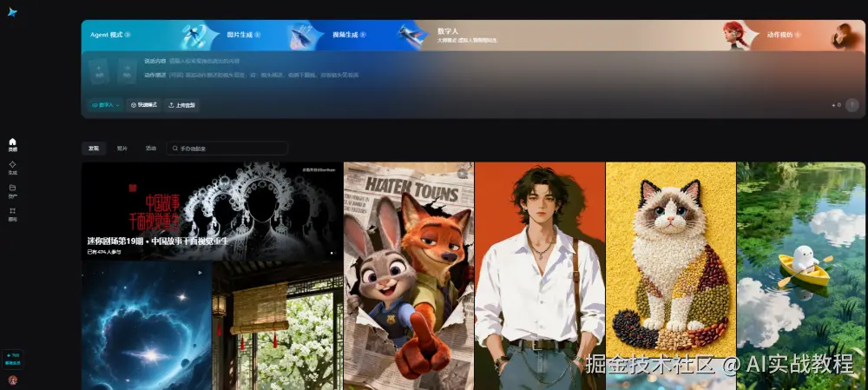Open the anime man white shirt thumbnail
This screenshot has height=390, width=868.
[540, 276]
